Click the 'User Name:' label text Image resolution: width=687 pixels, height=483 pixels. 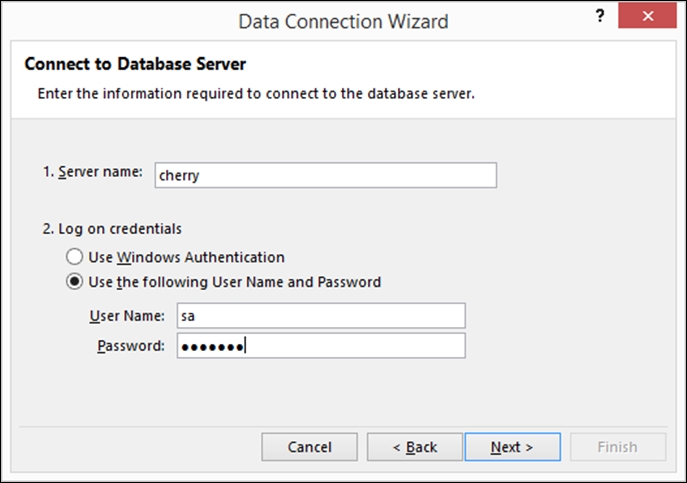click(x=127, y=316)
